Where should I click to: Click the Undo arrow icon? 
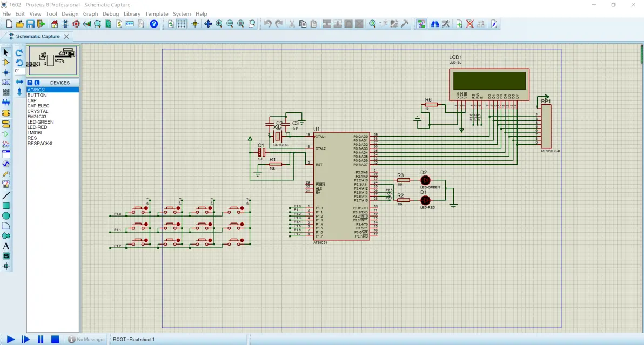(x=268, y=24)
